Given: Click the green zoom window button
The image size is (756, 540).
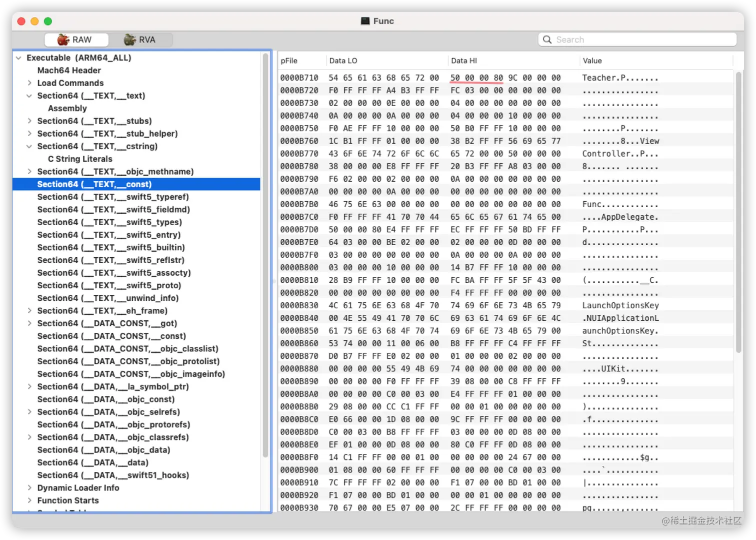Looking at the screenshot, I should coord(48,21).
